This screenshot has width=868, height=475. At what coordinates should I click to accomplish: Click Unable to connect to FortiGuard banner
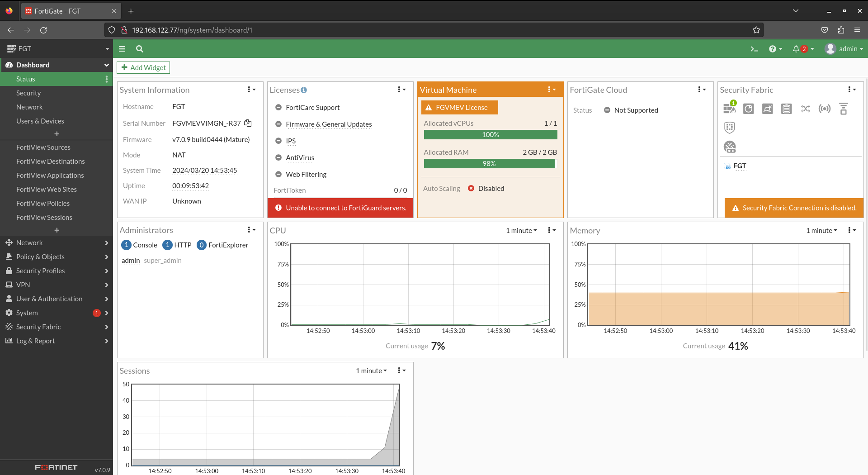[x=340, y=208]
